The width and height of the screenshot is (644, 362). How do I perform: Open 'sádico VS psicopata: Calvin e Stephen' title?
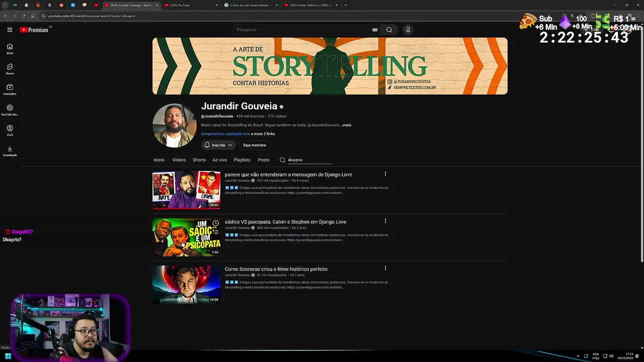click(x=285, y=222)
